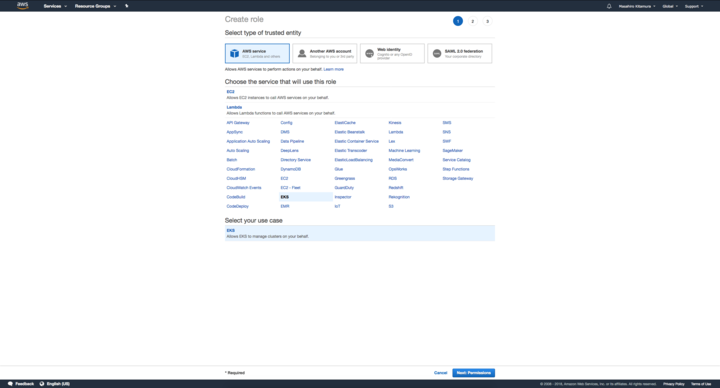Choose Elastic Transcoder service

click(350, 151)
